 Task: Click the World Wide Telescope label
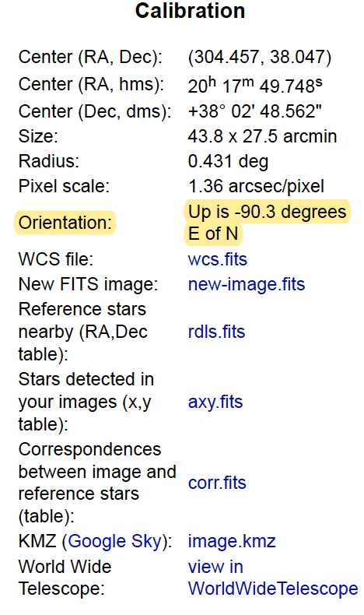pos(65,578)
